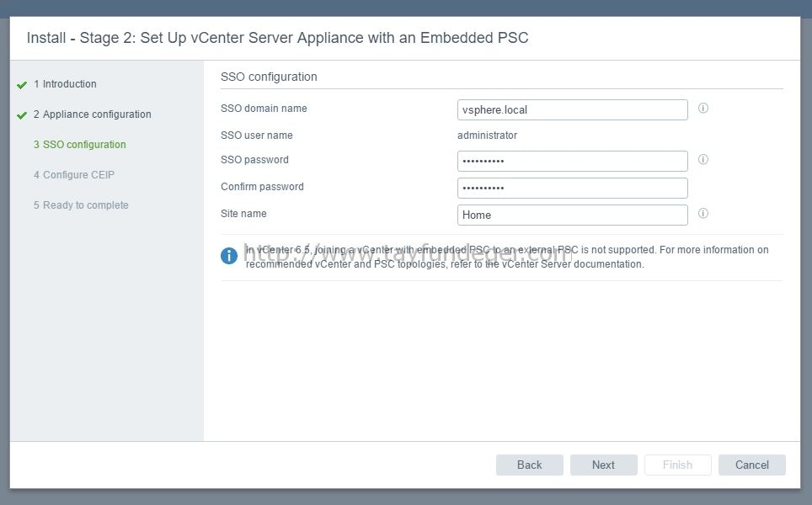Screen dimensions: 812x505
Task: Click the info icon beside SSO password
Action: (x=702, y=159)
